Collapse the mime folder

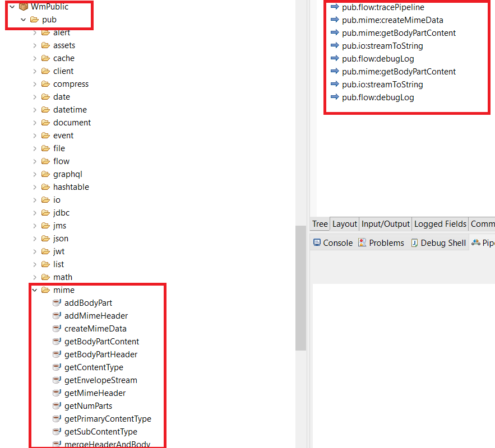(34, 290)
